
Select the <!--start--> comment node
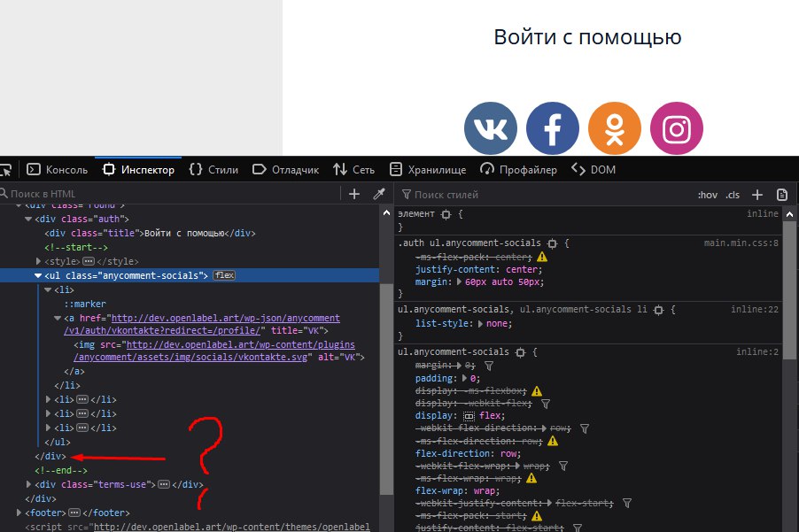pos(76,248)
